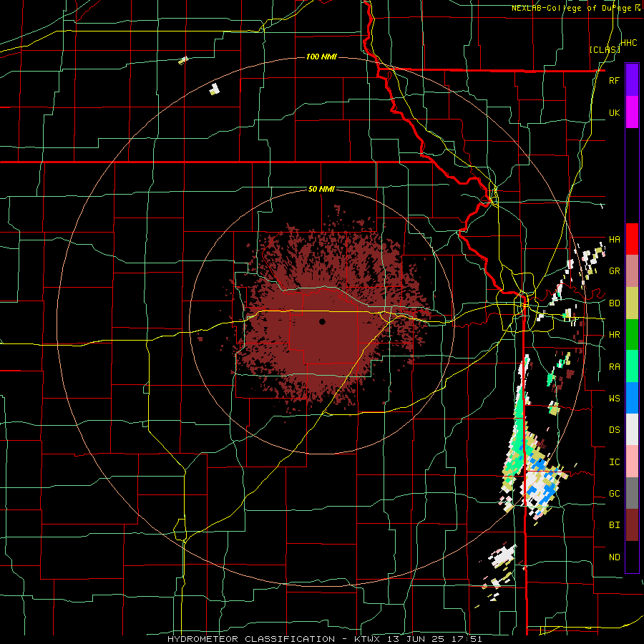
Task: Click the BI legend label
Action: 614,525
